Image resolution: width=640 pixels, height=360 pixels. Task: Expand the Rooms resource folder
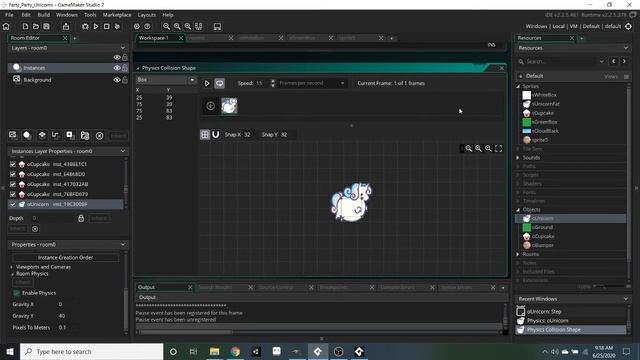pyautogui.click(x=518, y=254)
